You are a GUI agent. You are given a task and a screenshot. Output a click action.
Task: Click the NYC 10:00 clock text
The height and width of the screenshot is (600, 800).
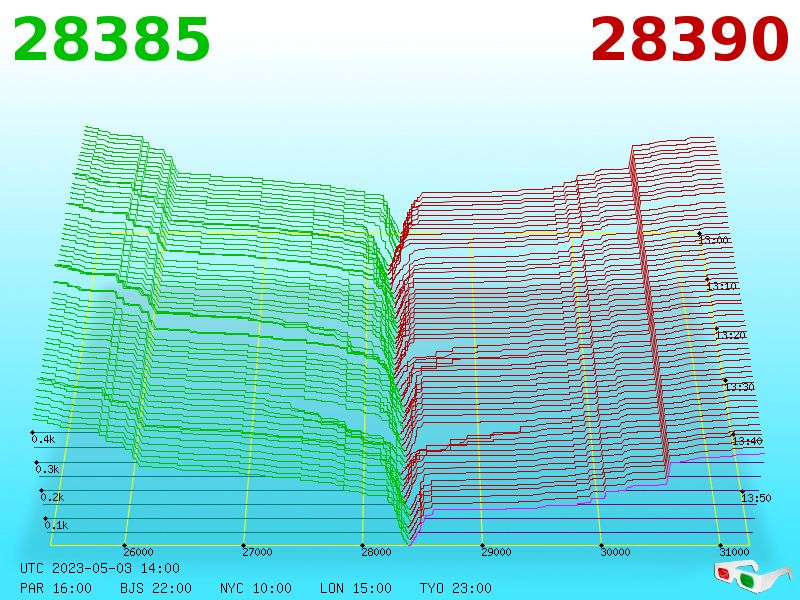256,588
